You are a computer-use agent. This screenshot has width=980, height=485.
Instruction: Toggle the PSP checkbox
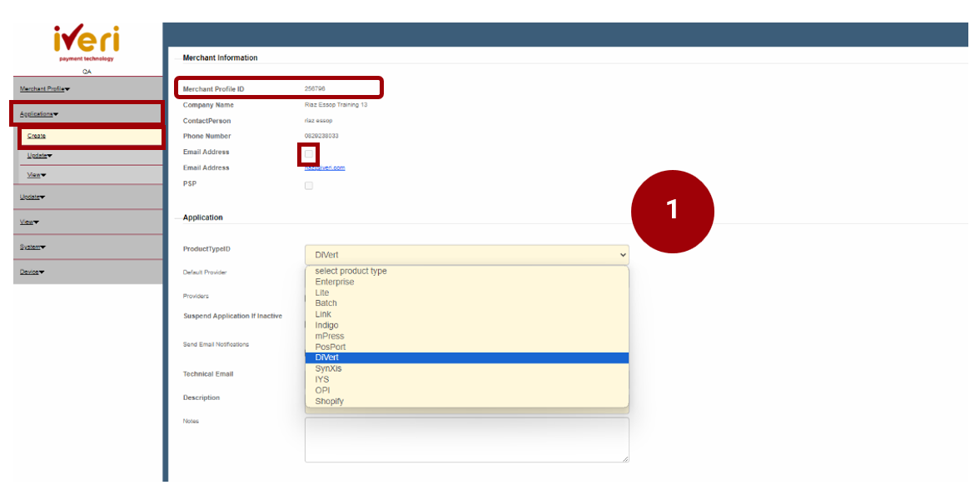309,186
